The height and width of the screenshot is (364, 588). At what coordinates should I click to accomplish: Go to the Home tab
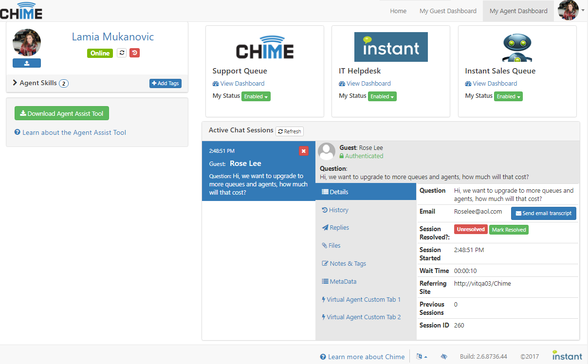pos(398,11)
